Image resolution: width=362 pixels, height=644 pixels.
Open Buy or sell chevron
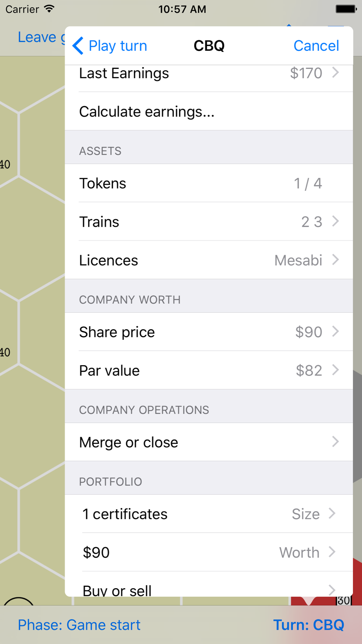(x=332, y=590)
